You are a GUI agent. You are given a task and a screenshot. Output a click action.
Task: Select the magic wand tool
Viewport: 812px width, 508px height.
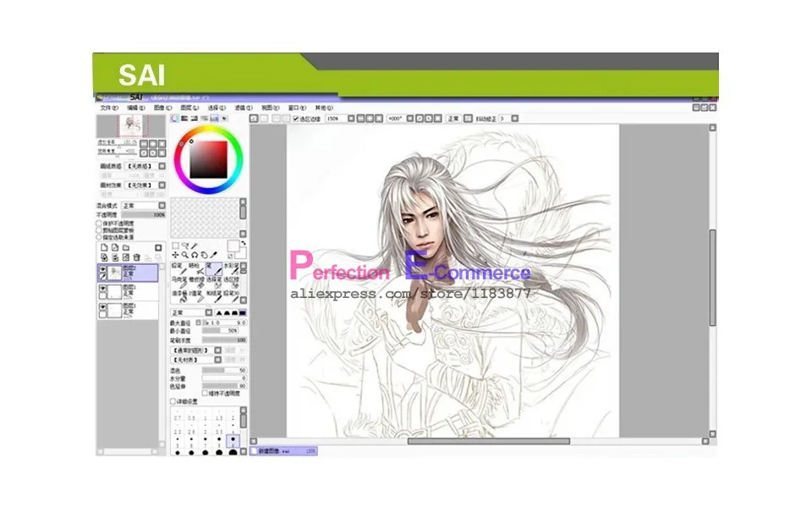coord(195,246)
